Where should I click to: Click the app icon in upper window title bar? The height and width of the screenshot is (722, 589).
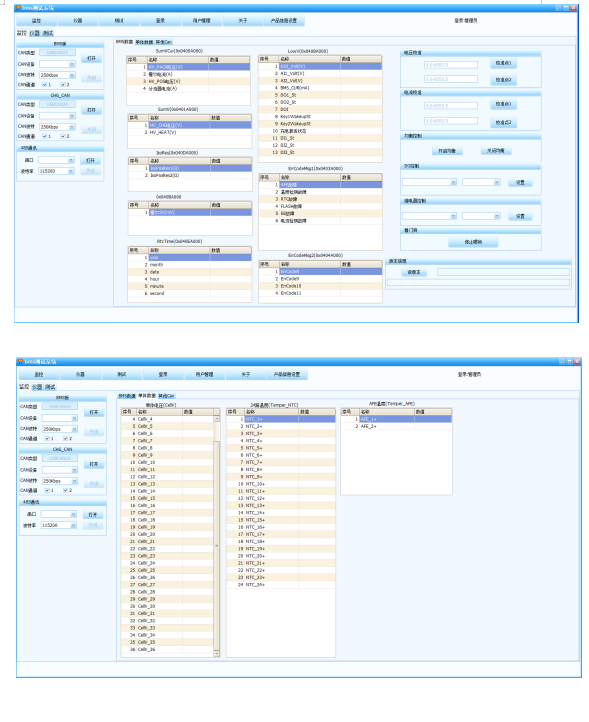pos(18,7)
